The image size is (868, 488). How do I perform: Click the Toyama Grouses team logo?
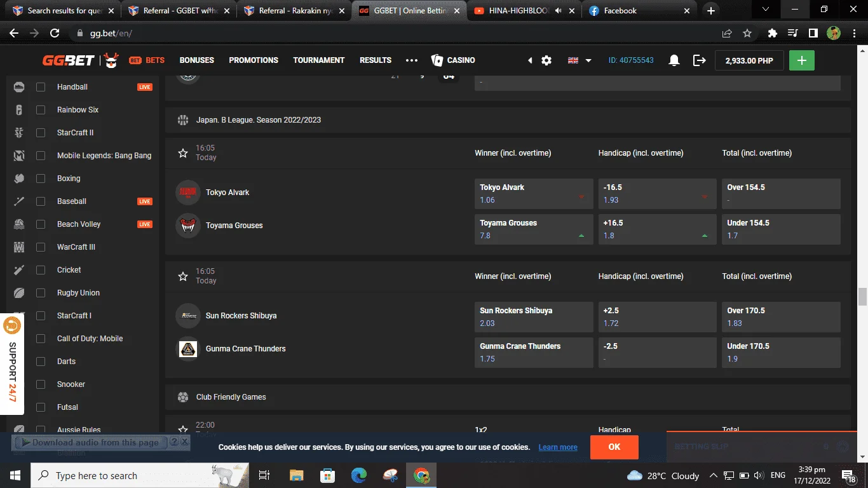[188, 226]
